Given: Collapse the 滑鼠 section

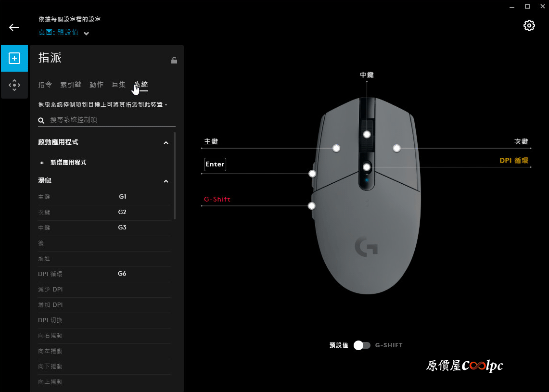Looking at the screenshot, I should 166,181.
